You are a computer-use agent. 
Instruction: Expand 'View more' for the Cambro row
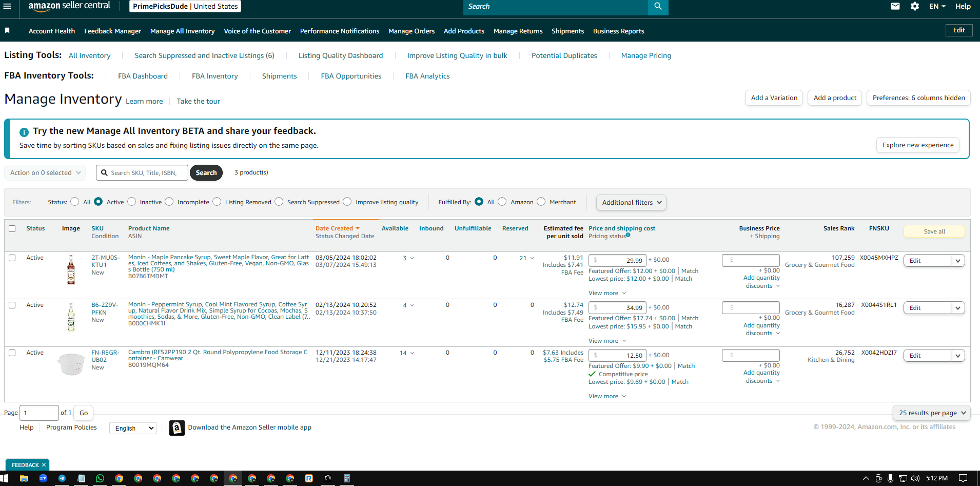607,396
